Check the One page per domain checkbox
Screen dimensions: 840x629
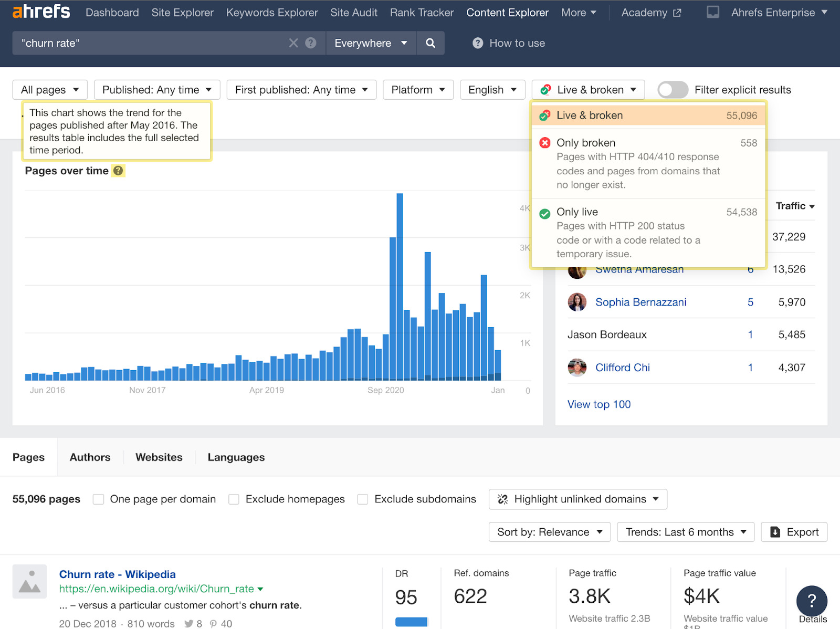coord(98,499)
